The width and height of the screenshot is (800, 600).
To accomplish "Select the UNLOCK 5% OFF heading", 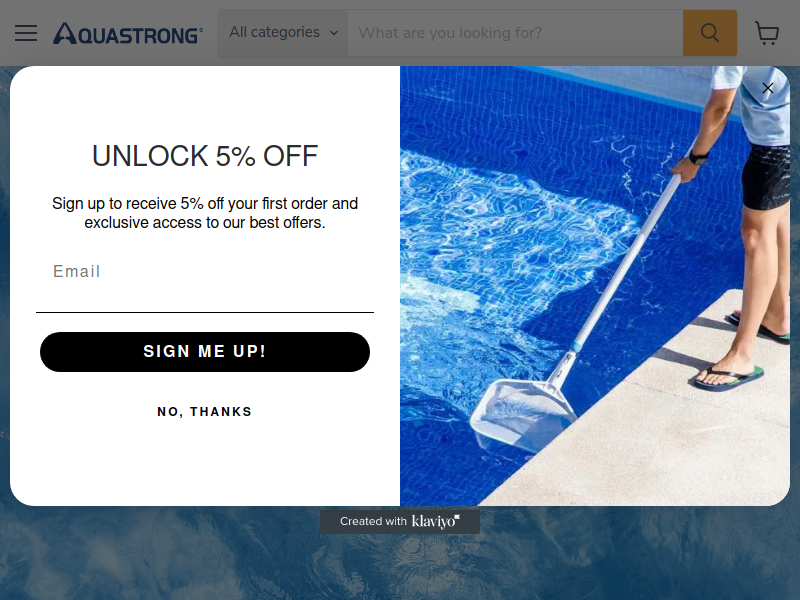I will [205, 156].
